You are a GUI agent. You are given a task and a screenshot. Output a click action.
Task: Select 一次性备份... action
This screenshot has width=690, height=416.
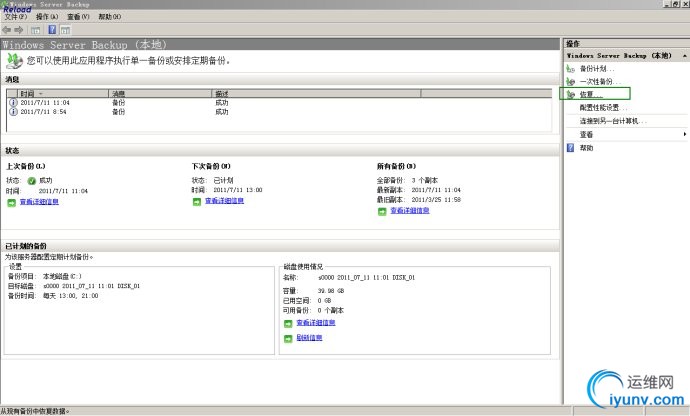[600, 81]
